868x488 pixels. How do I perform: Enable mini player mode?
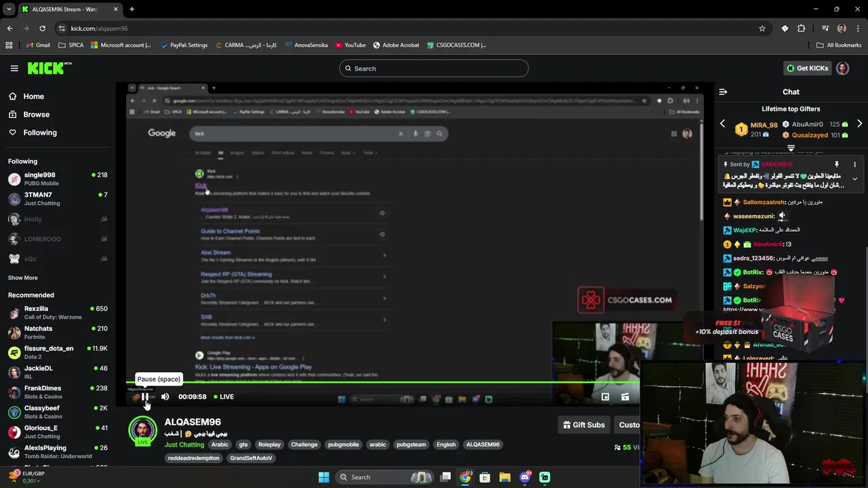click(x=605, y=397)
